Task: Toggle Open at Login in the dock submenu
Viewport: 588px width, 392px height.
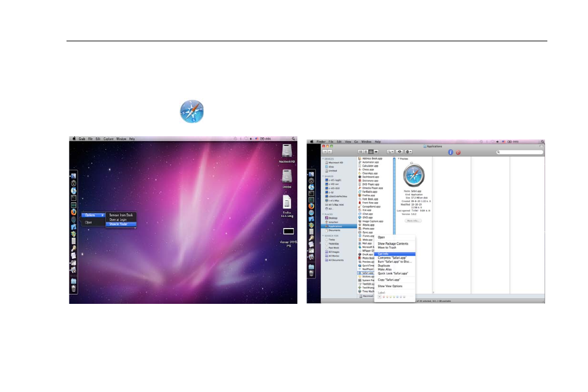Action: [121, 219]
